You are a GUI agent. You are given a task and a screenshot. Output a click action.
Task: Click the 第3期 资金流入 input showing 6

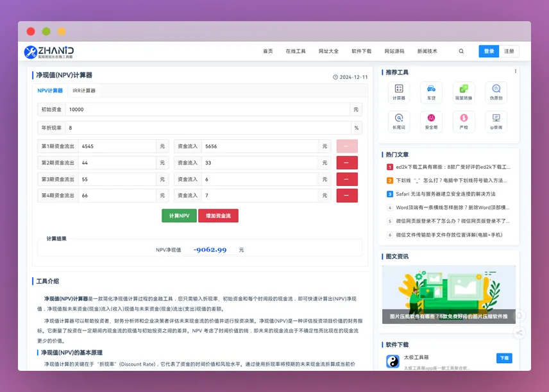click(x=260, y=179)
